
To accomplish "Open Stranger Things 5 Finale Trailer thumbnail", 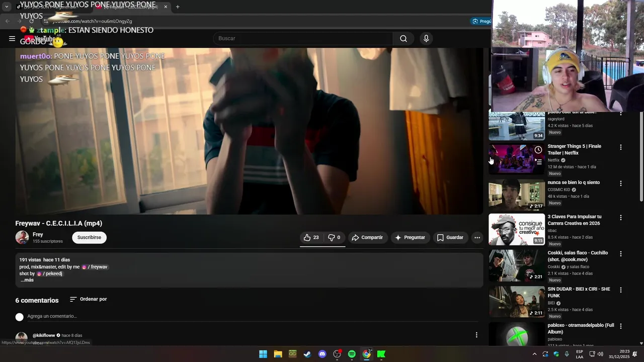I will pyautogui.click(x=517, y=159).
